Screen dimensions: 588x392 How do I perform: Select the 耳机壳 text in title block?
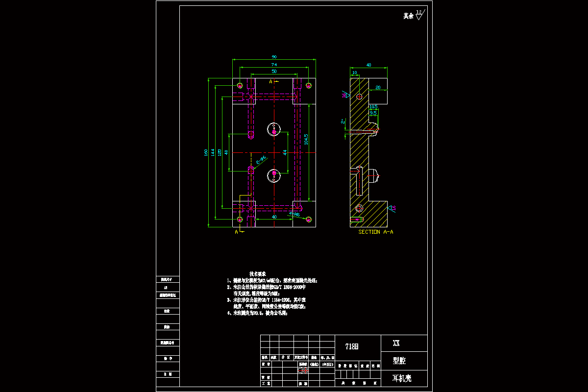402,379
